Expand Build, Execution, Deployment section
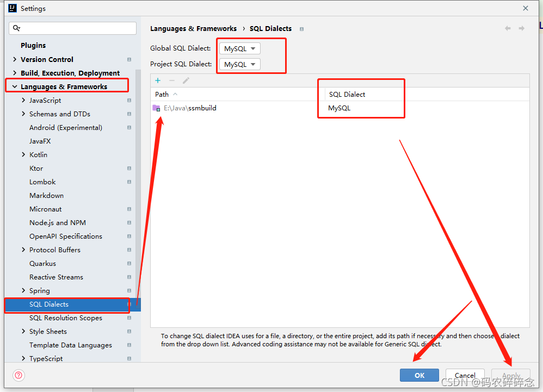 tap(15, 73)
